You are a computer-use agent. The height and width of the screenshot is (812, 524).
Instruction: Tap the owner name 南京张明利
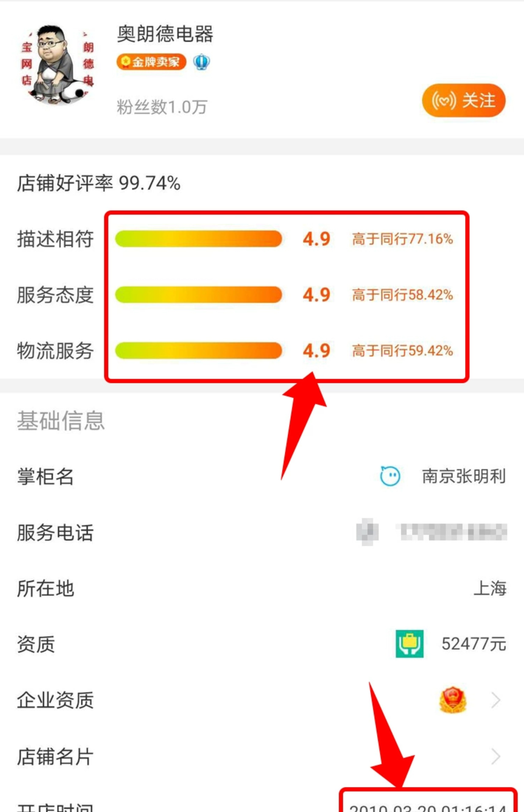pyautogui.click(x=464, y=476)
